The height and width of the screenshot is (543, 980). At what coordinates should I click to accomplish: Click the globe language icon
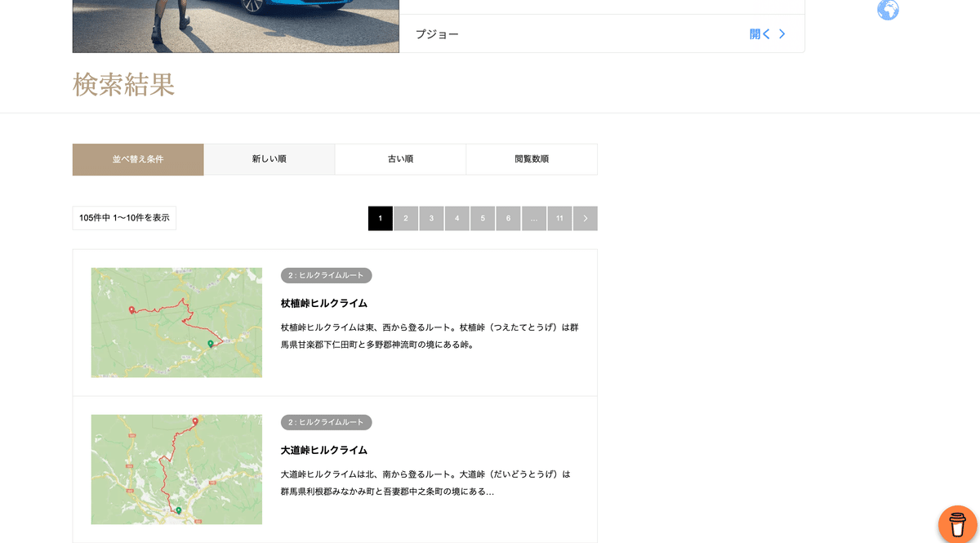click(x=888, y=10)
